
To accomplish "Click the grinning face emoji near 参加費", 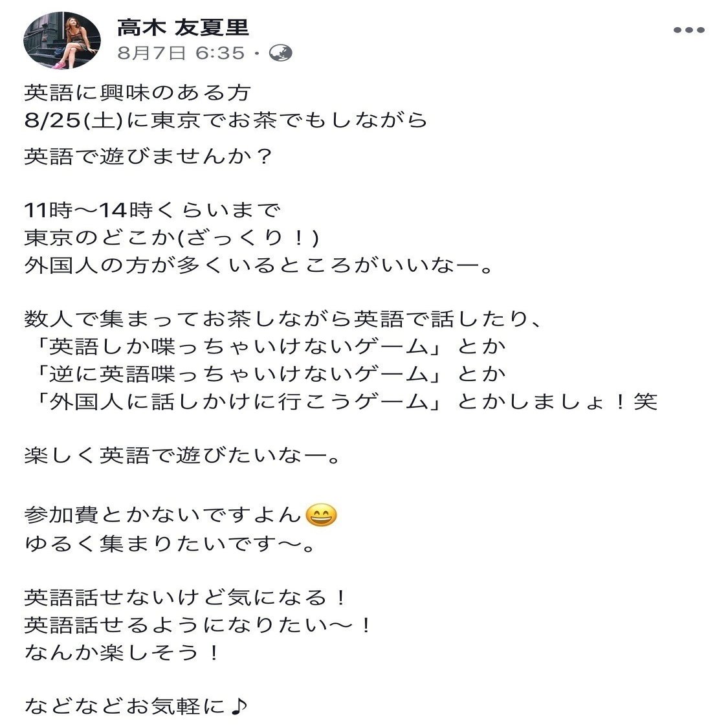I will [x=322, y=514].
